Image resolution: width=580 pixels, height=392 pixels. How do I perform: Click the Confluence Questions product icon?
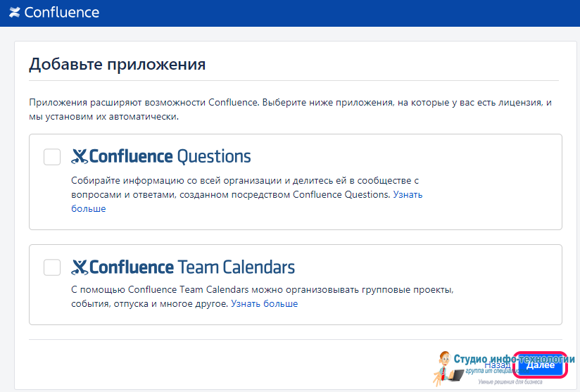(x=79, y=156)
